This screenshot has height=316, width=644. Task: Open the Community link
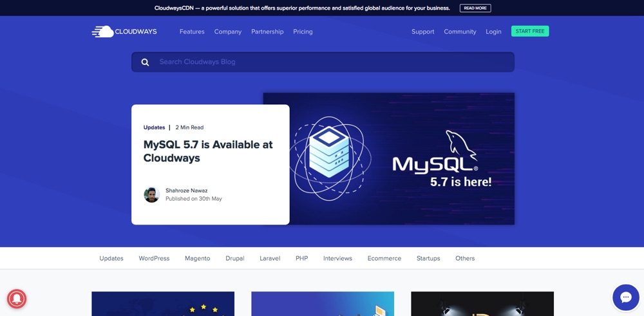click(x=460, y=32)
